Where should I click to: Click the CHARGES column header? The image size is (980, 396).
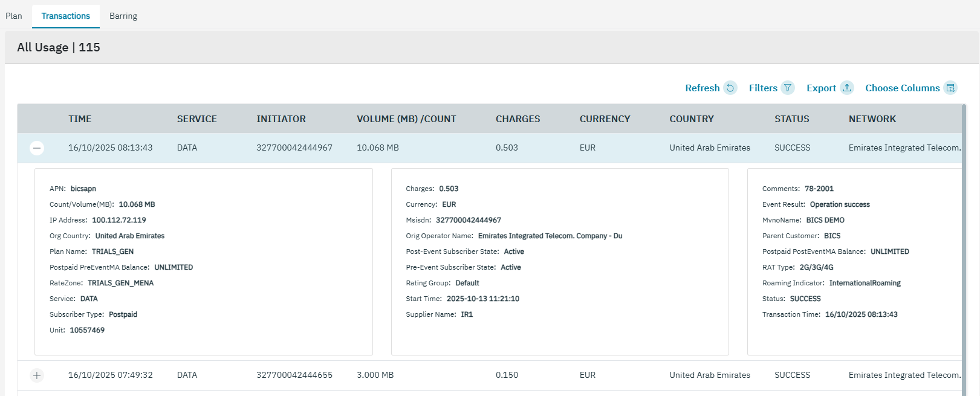pos(518,119)
